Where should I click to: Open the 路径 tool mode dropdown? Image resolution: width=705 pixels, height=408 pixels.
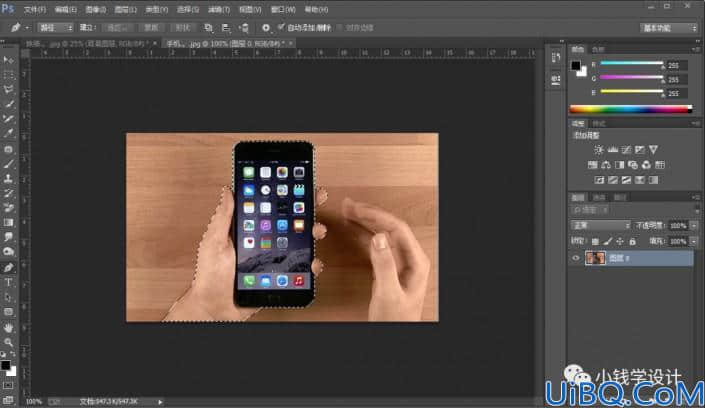click(55, 28)
